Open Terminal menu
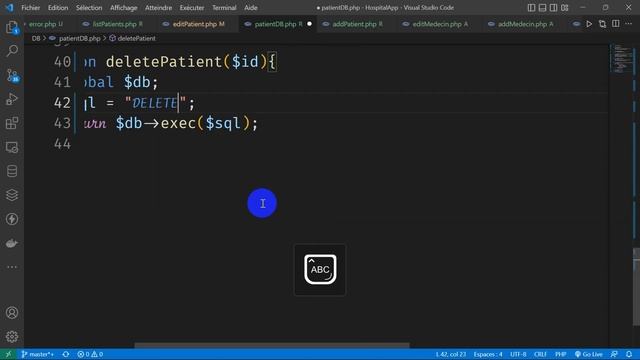Viewport: 640px width, 360px height. [224, 8]
